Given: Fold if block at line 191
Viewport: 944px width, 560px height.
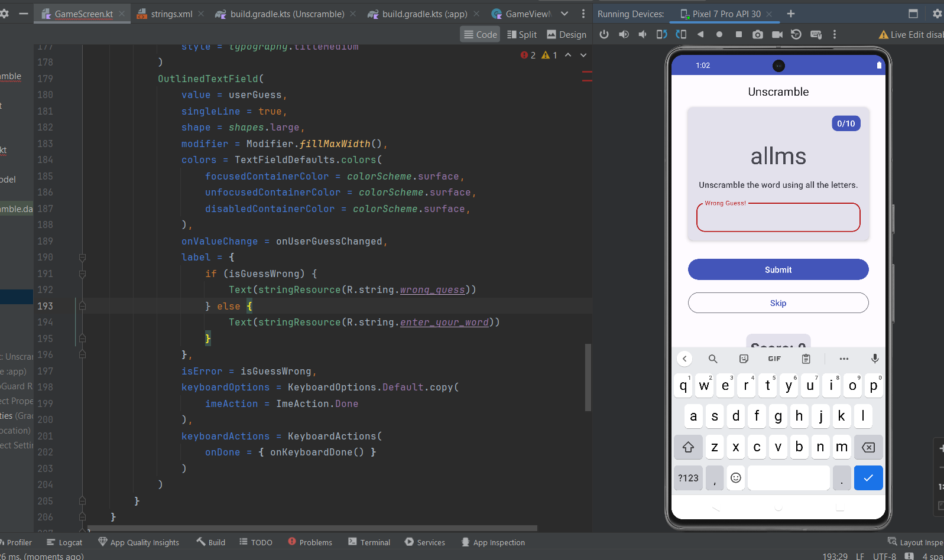Looking at the screenshot, I should tap(82, 274).
